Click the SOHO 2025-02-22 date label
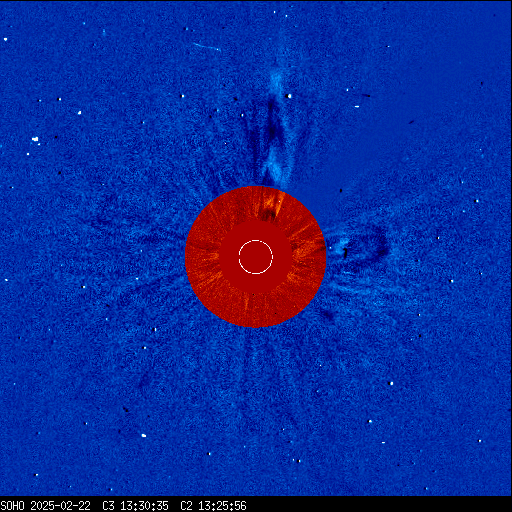 pyautogui.click(x=45, y=506)
